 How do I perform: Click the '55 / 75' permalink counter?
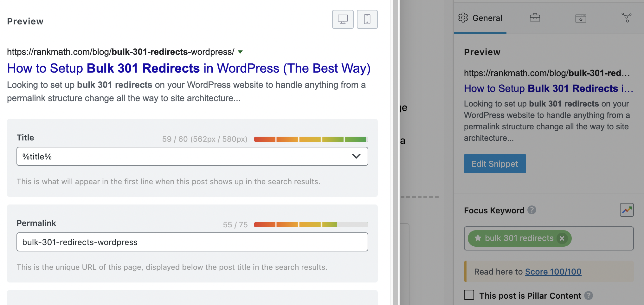pyautogui.click(x=235, y=225)
